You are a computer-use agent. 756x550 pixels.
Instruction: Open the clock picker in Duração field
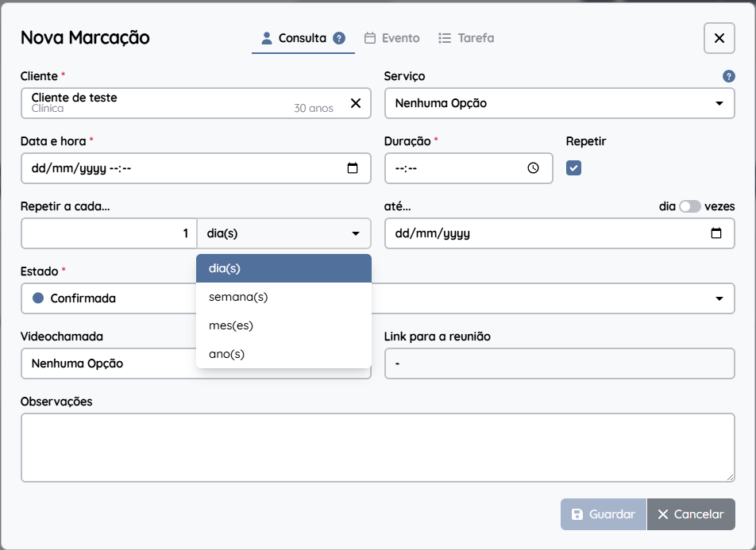click(x=533, y=168)
